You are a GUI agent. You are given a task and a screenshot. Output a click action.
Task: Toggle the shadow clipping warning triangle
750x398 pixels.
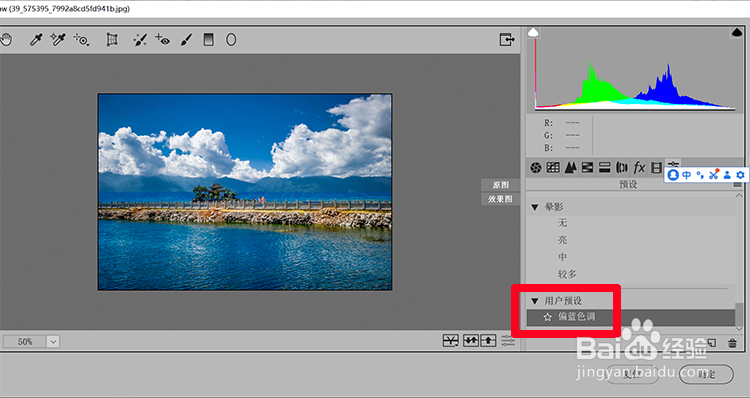pos(533,32)
